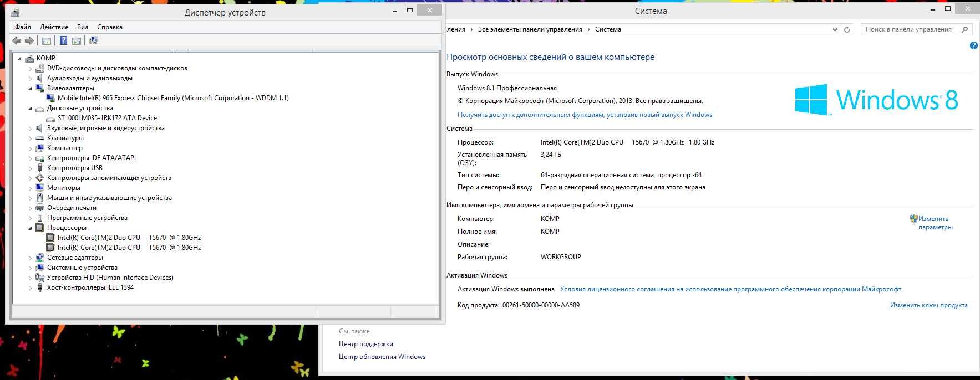Expand Системные устройства node

tap(31, 268)
